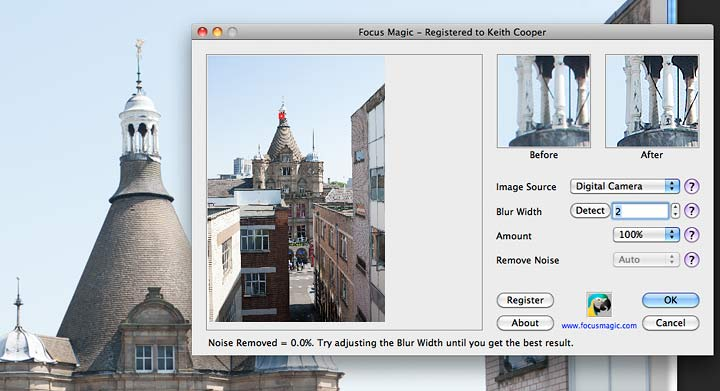Click the Detect blur width button

pyautogui.click(x=590, y=211)
